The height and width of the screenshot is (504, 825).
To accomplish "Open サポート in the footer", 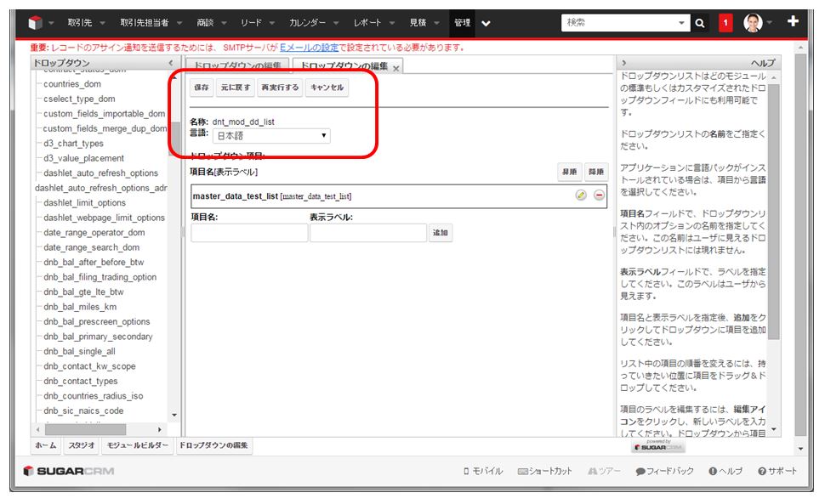I will pos(777,472).
